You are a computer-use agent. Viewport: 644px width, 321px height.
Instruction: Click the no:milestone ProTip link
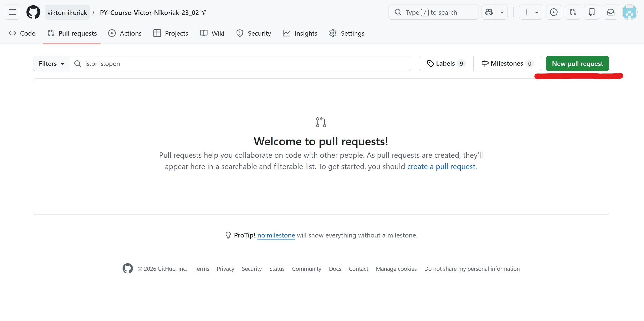[276, 235]
